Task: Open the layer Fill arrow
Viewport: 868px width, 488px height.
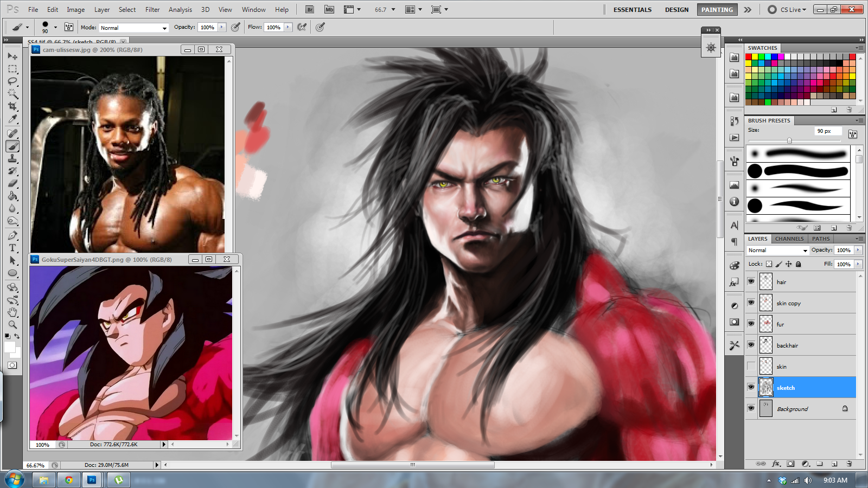Action: [x=858, y=264]
